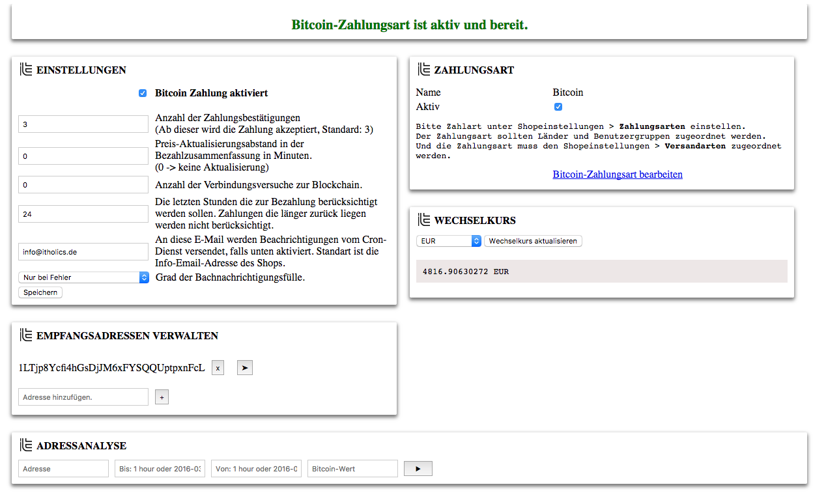Click the Bitcoin-Wert input field

coord(352,468)
